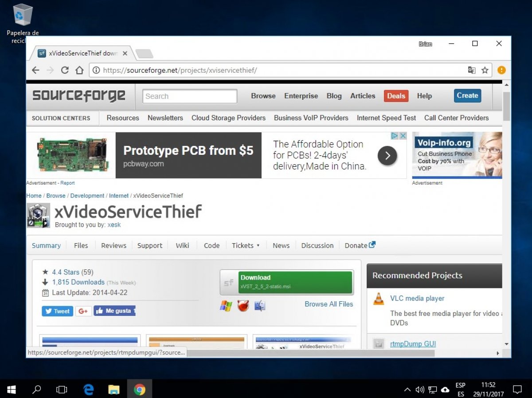Screen dimensions: 532x398
Task: Switch to the Code tab
Action: [211, 245]
